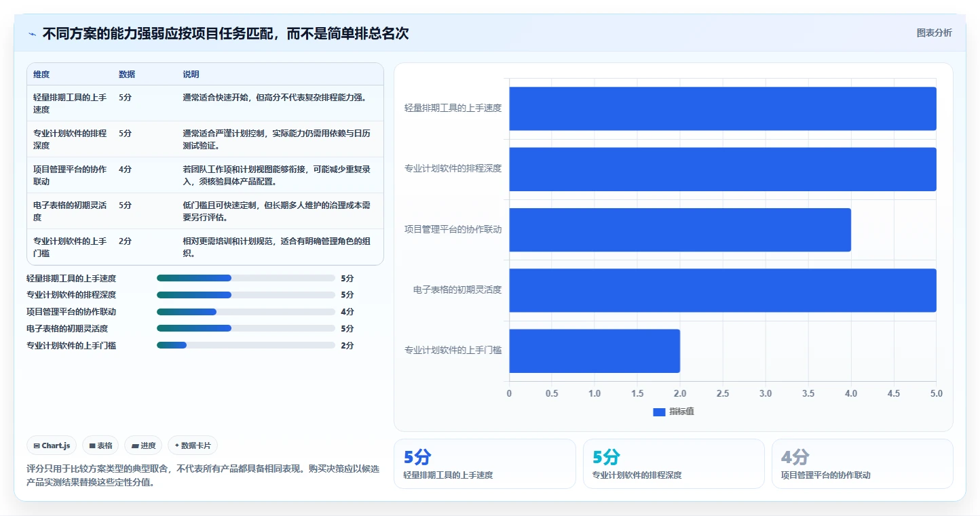Screen dimensions: 980x516
Task: Open the 5分 card for 轻量排期工具的上手速度
Action: (485, 464)
